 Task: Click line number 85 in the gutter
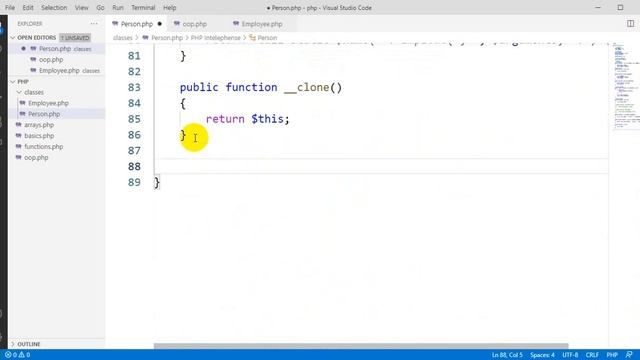134,119
